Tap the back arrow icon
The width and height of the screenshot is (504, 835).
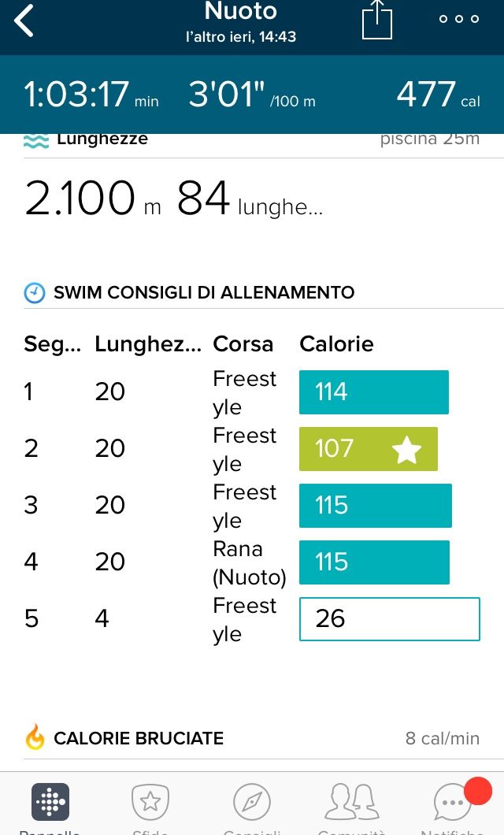coord(24,21)
